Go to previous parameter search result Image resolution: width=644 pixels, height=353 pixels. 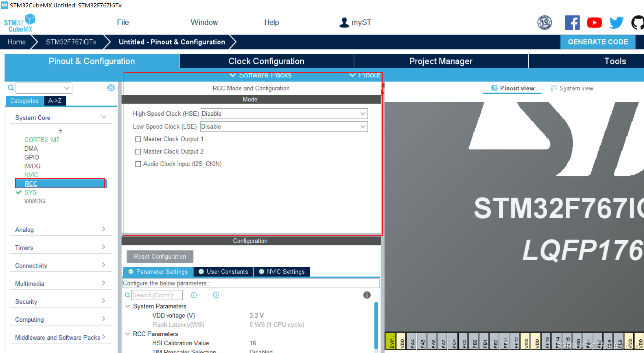coord(194,295)
